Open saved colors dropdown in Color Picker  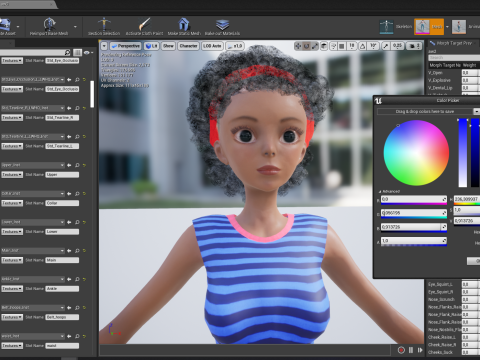(x=476, y=111)
